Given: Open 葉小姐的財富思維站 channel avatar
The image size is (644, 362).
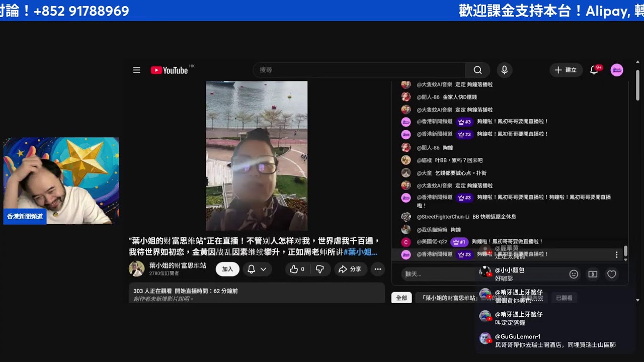Looking at the screenshot, I should click(136, 269).
